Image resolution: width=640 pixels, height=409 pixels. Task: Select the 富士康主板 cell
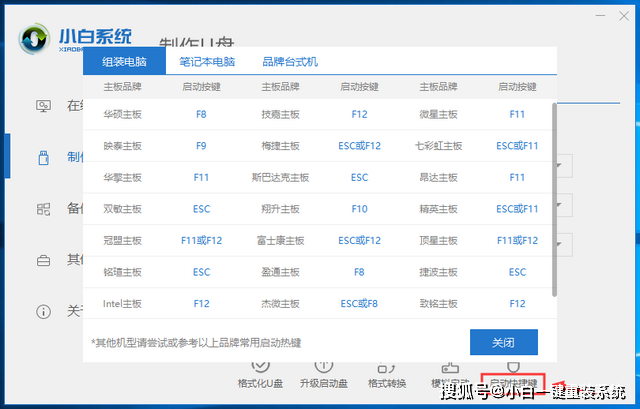[280, 240]
